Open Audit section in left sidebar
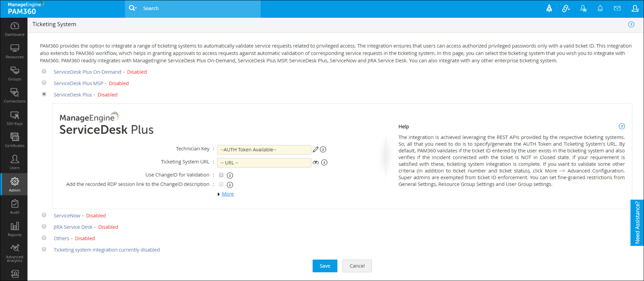Image resolution: width=644 pixels, height=281 pixels. coord(14,207)
